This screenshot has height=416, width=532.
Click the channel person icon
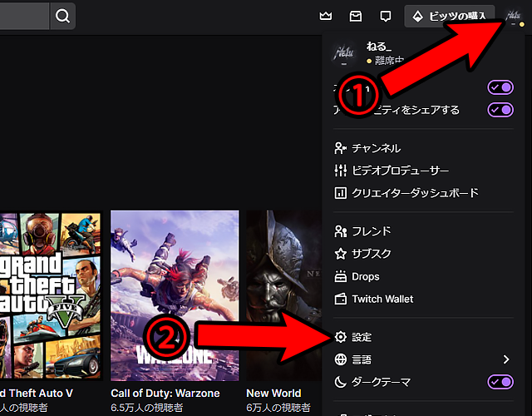coord(340,148)
